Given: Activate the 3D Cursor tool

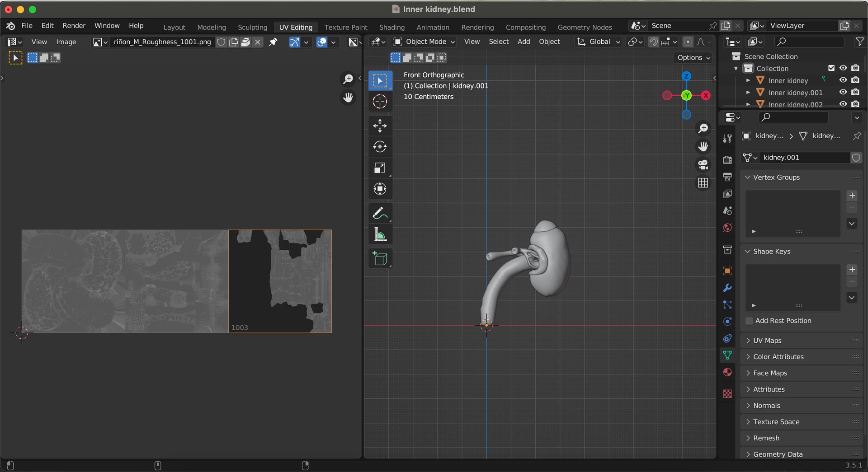Looking at the screenshot, I should pos(380,102).
